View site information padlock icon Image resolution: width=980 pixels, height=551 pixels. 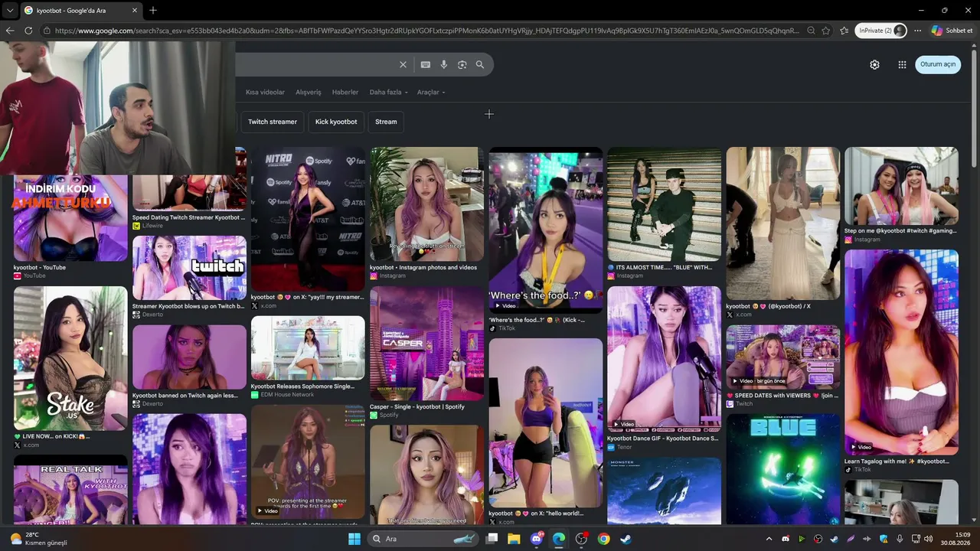pyautogui.click(x=47, y=31)
